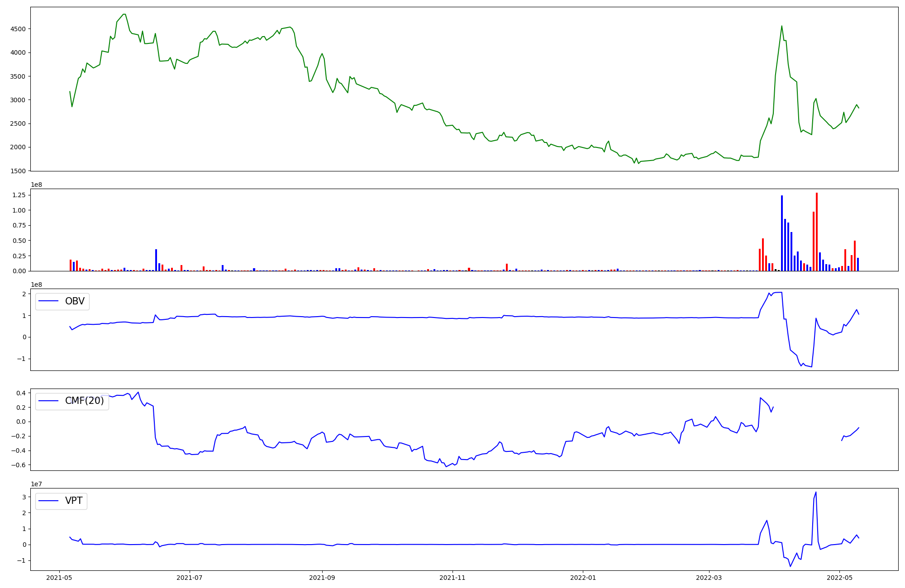Click the tallest blue volume bar
The image size is (905, 588).
tap(782, 233)
